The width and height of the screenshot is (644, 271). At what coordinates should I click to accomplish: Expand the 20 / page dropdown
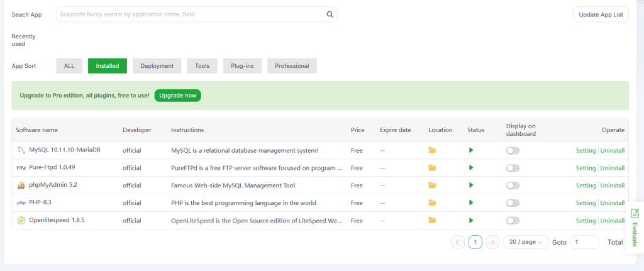525,242
